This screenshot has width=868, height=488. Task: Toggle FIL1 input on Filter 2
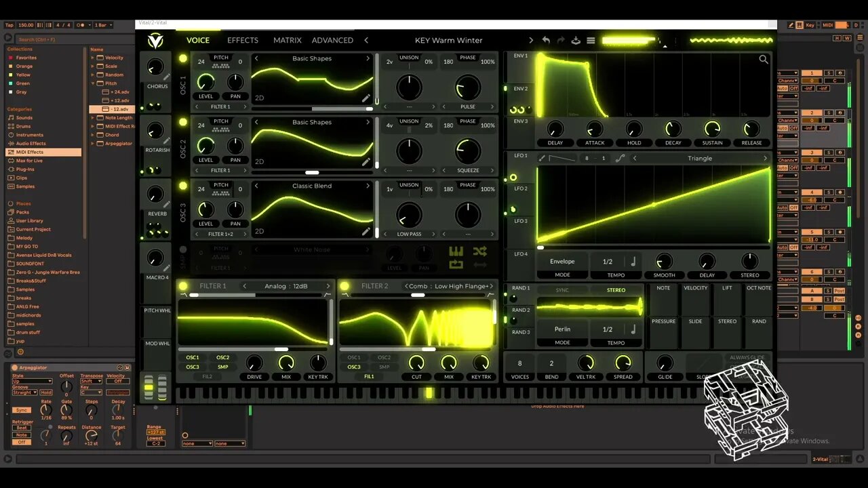[x=369, y=376]
